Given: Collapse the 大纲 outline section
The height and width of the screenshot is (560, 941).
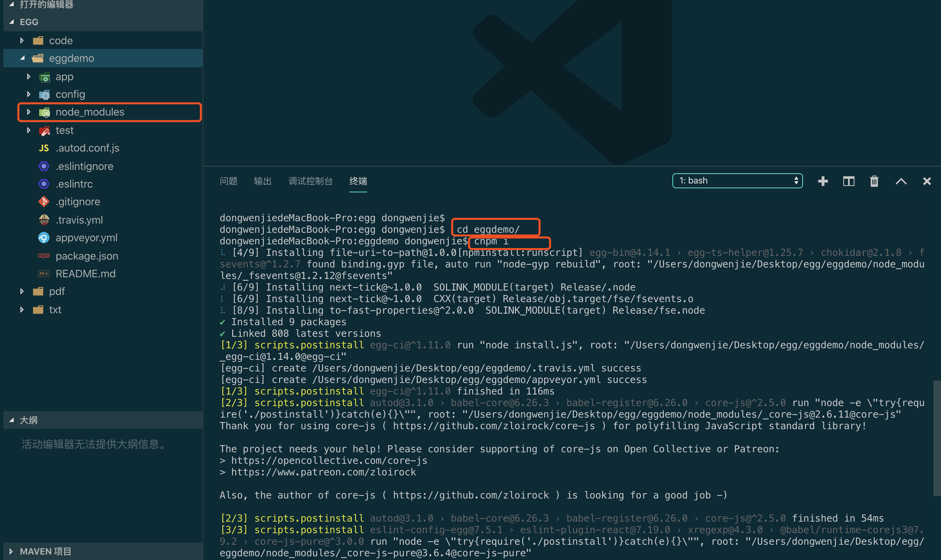Looking at the screenshot, I should (x=28, y=420).
